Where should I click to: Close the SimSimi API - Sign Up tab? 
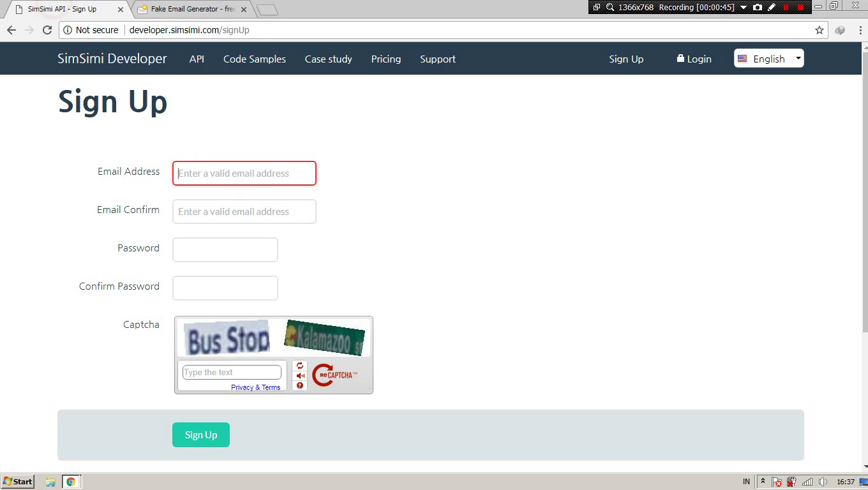(121, 10)
